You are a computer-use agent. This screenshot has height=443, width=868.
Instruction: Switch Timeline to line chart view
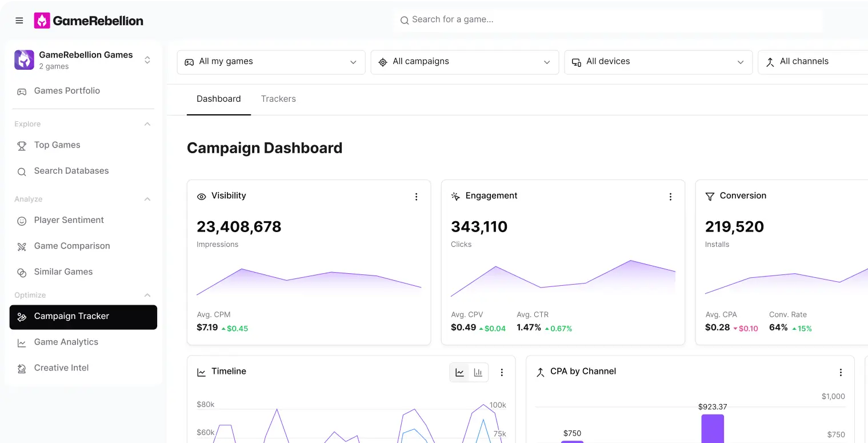coord(459,372)
